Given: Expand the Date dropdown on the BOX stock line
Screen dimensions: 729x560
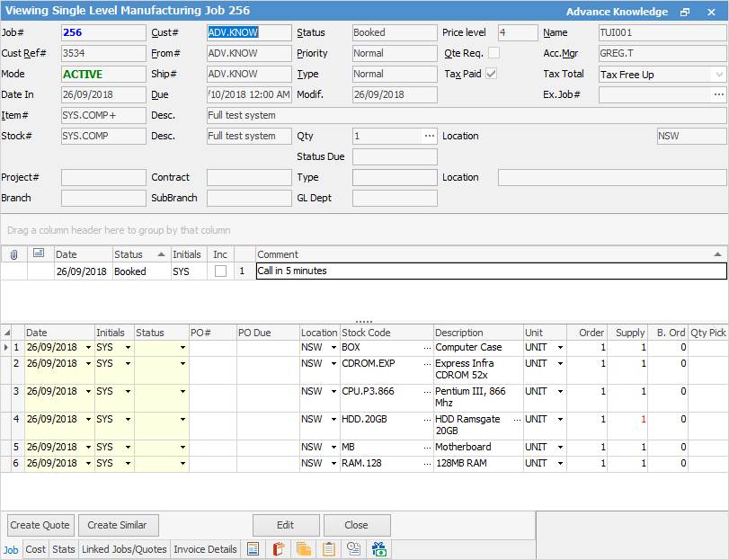Looking at the screenshot, I should 87,346.
